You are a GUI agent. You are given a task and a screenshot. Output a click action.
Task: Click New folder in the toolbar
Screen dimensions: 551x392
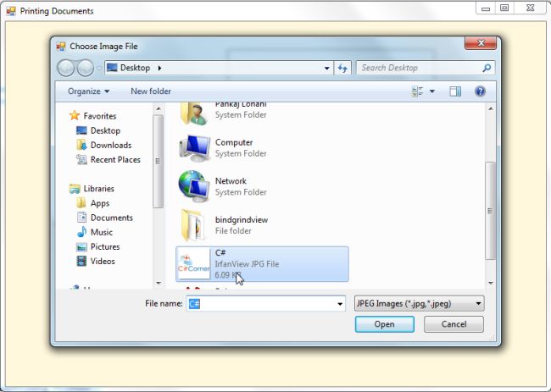pyautogui.click(x=151, y=91)
